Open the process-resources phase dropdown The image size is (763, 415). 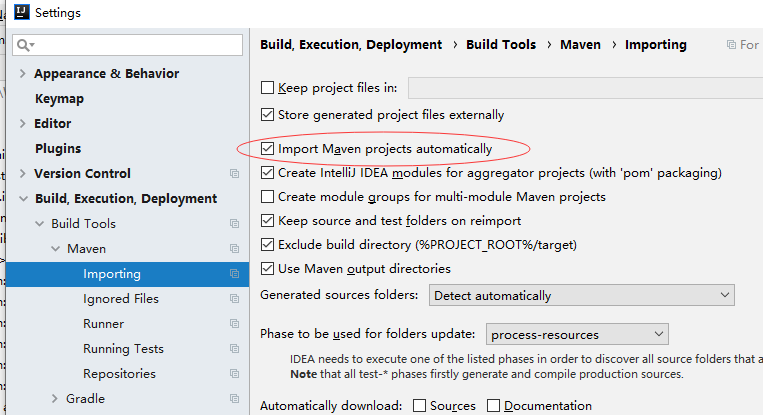pos(577,334)
